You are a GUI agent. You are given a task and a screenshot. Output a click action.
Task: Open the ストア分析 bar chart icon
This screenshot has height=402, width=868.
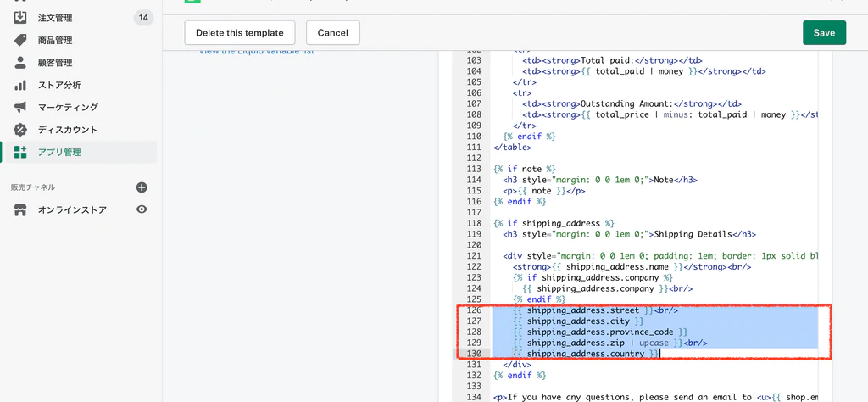[x=20, y=85]
